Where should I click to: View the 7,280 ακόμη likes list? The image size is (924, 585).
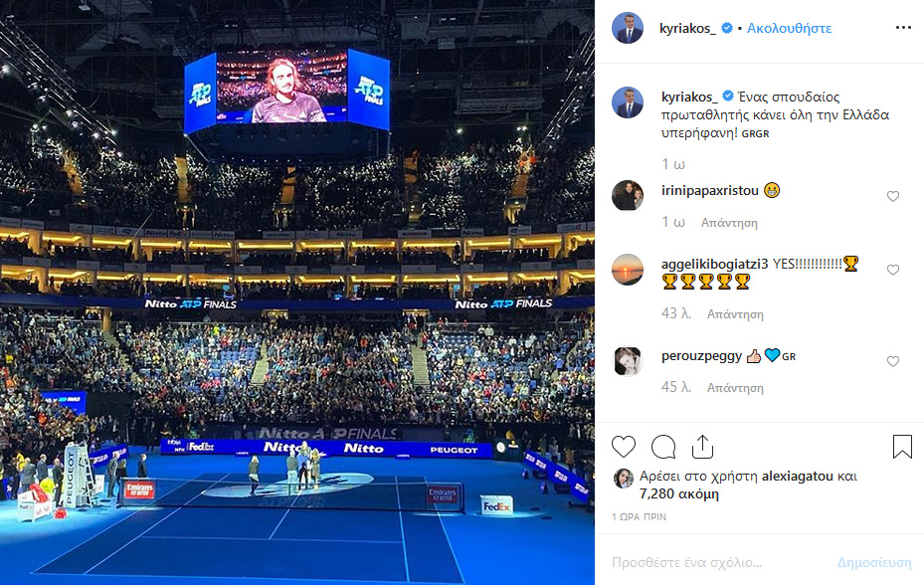[679, 493]
